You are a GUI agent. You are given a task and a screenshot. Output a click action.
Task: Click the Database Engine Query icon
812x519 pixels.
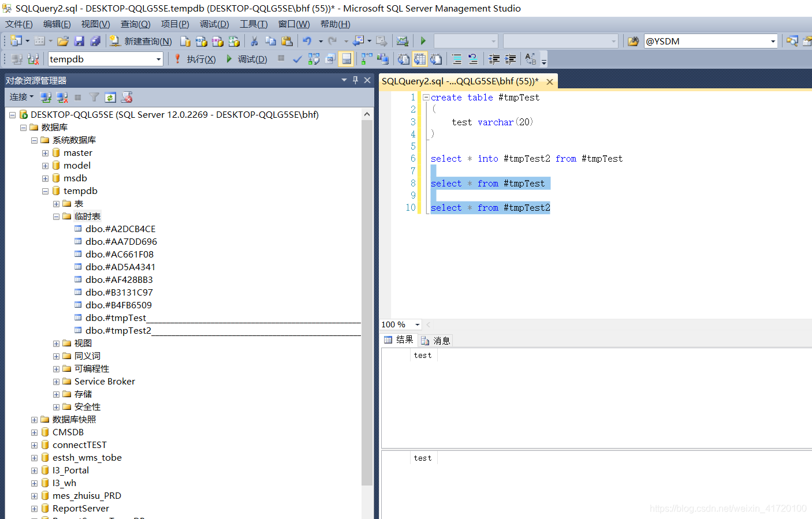click(x=185, y=41)
